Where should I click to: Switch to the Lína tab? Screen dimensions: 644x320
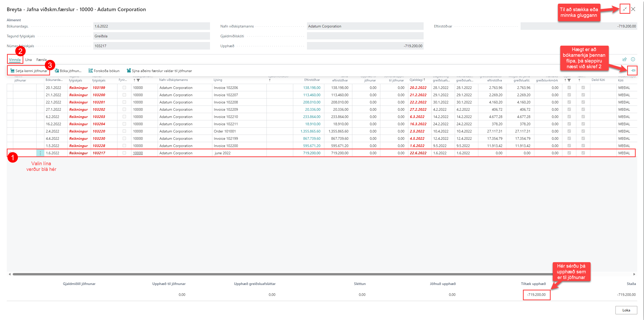[x=29, y=60]
